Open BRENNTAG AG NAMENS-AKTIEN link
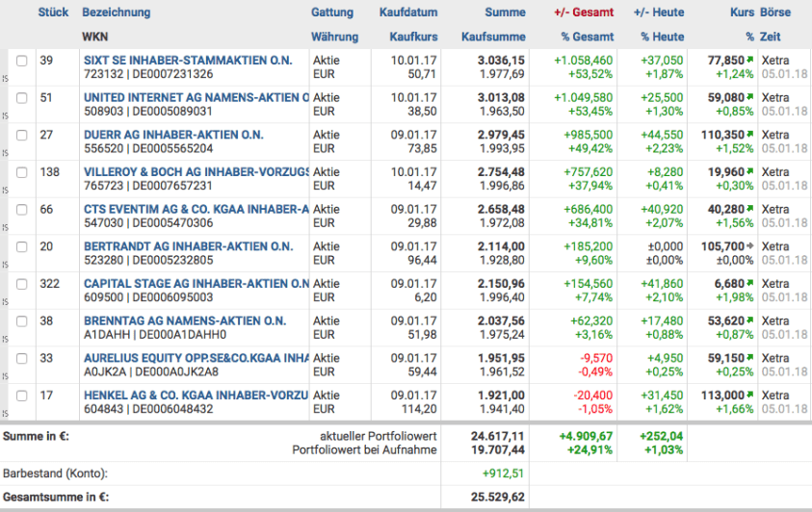 [x=185, y=320]
